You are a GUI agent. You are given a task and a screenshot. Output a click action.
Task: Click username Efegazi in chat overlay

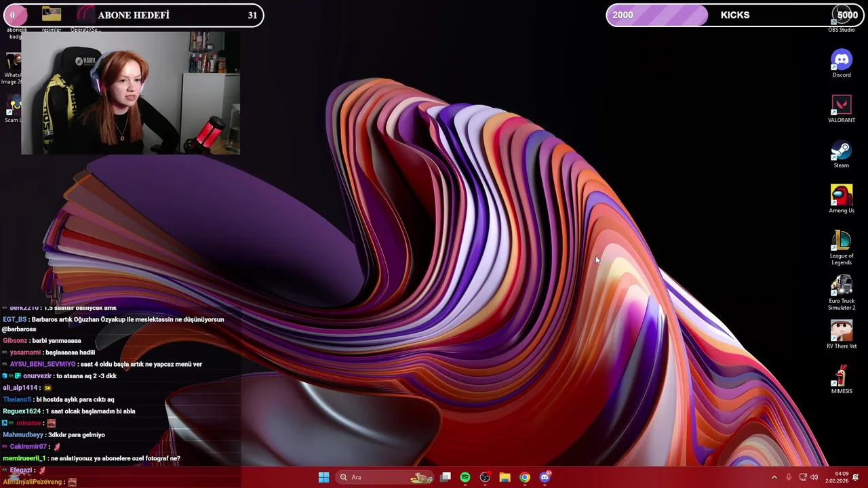click(x=21, y=470)
